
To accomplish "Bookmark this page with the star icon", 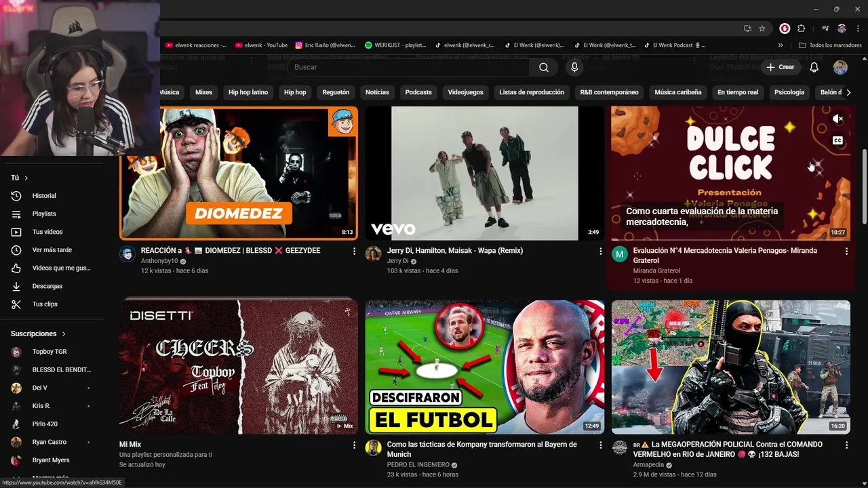I will tap(762, 28).
